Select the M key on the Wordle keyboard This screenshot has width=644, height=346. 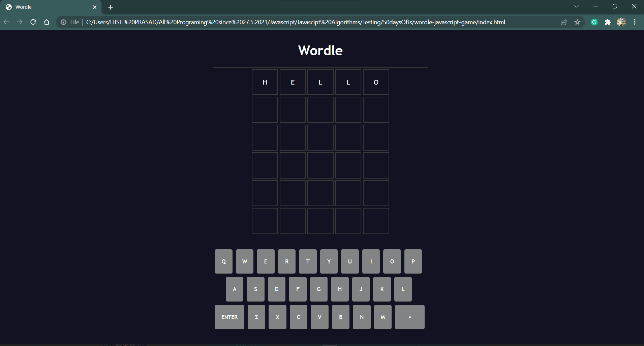coord(383,317)
